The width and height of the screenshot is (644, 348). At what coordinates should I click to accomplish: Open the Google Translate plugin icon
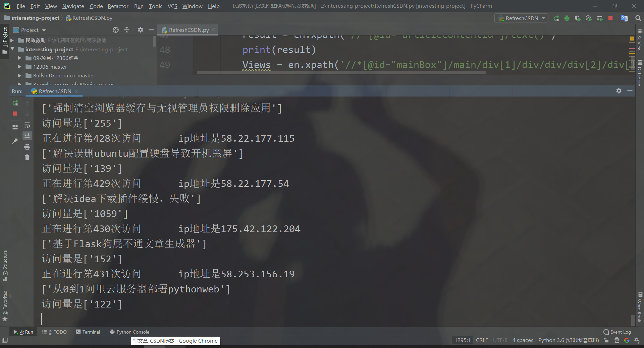(x=624, y=18)
